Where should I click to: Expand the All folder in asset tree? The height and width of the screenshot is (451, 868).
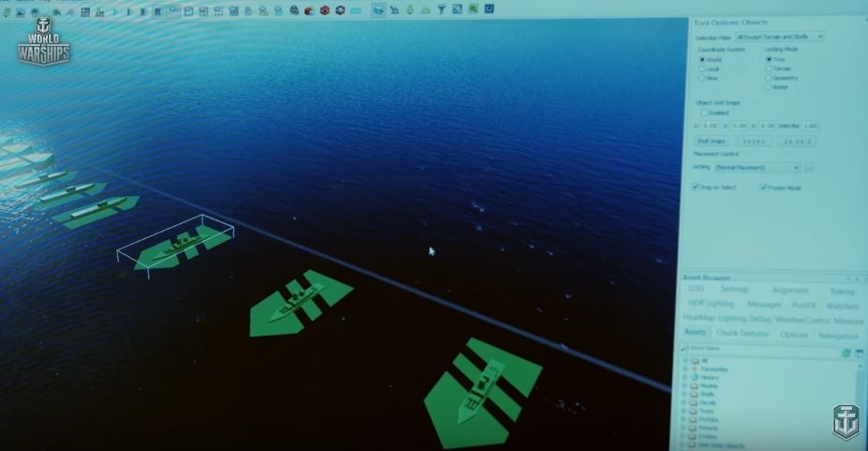tap(686, 361)
